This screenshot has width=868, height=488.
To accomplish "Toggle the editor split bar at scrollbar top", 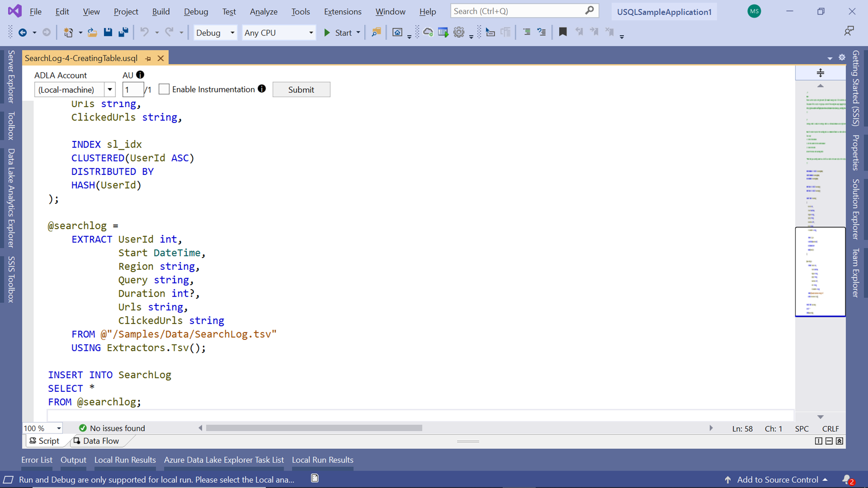I will pos(820,73).
